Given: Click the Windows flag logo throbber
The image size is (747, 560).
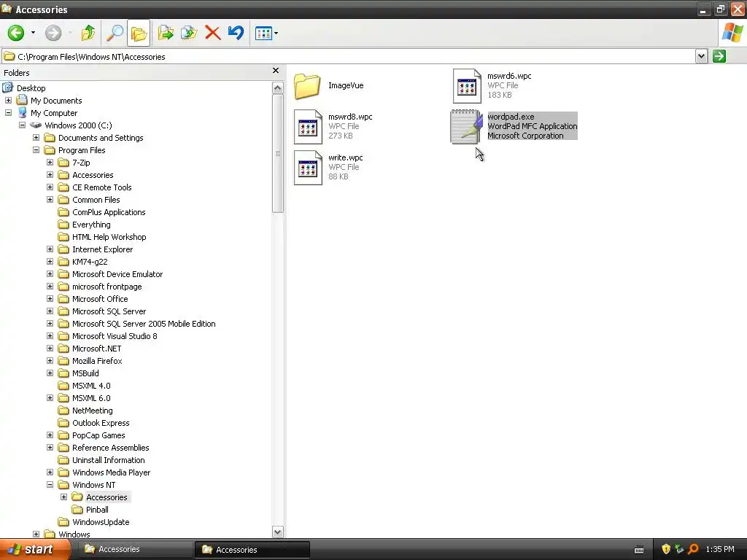Looking at the screenshot, I should pyautogui.click(x=732, y=33).
